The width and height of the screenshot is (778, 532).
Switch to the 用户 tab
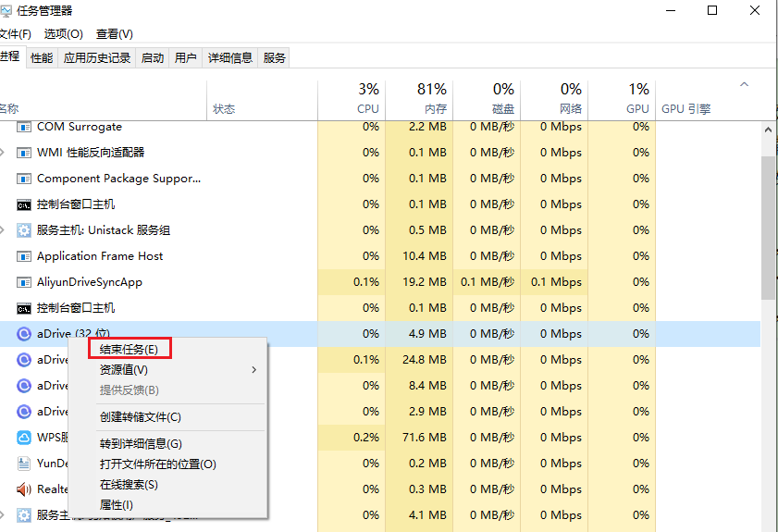[x=186, y=58]
